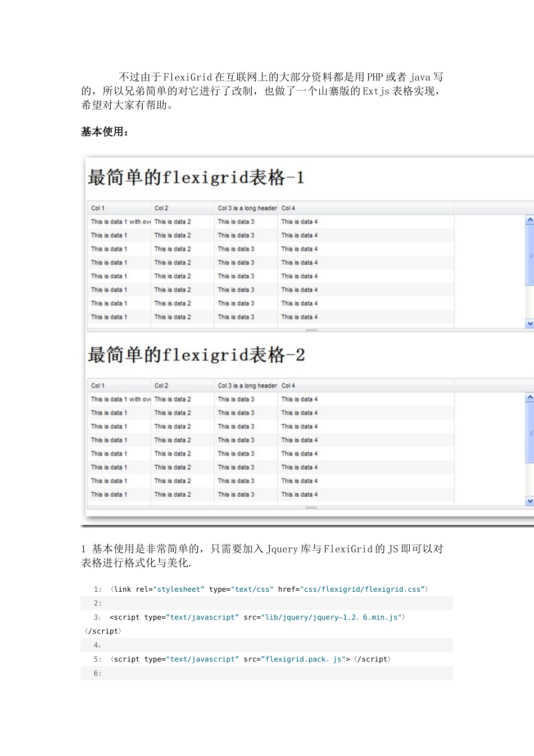Grab the scrollbar thumb in flexigrid表格-2 table
Image resolution: width=534 pixels, height=756 pixels.
pos(530,433)
